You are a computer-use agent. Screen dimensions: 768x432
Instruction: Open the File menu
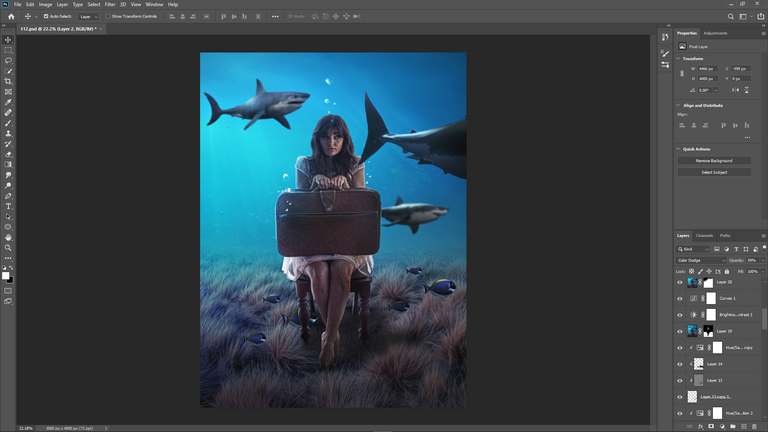pyautogui.click(x=17, y=4)
